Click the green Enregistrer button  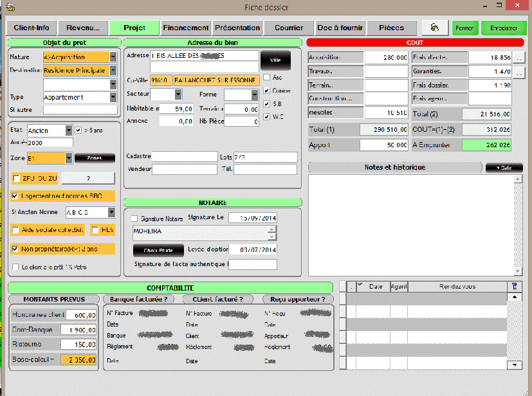click(503, 28)
